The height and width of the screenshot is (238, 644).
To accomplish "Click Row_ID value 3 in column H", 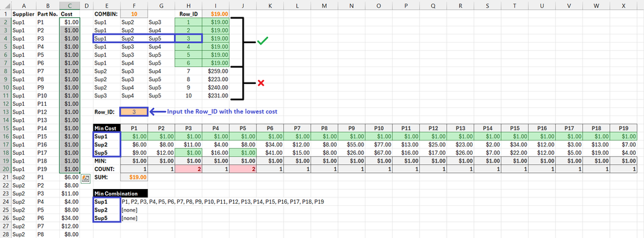I will [x=188, y=38].
